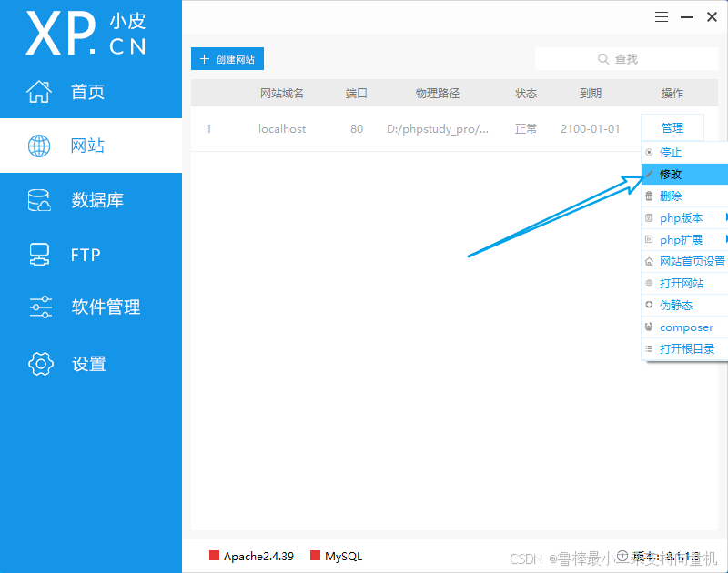The image size is (728, 573).
Task: Go to the 数据库 database section
Action: pyautogui.click(x=90, y=200)
